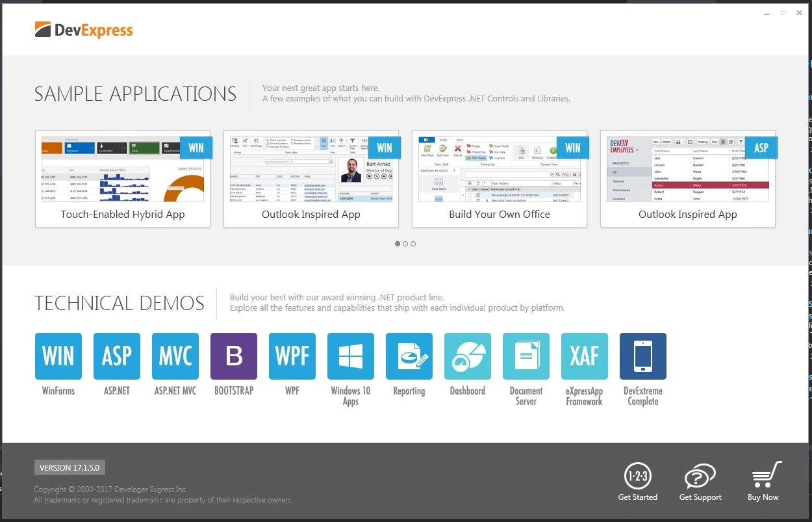Open the DevExtreme Complete mobile icon
The width and height of the screenshot is (812, 522).
[x=643, y=356]
